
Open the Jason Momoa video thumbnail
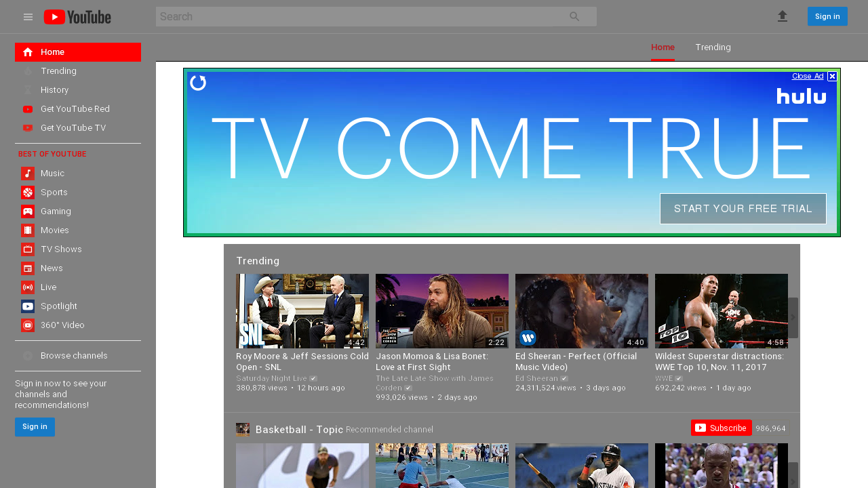point(442,311)
